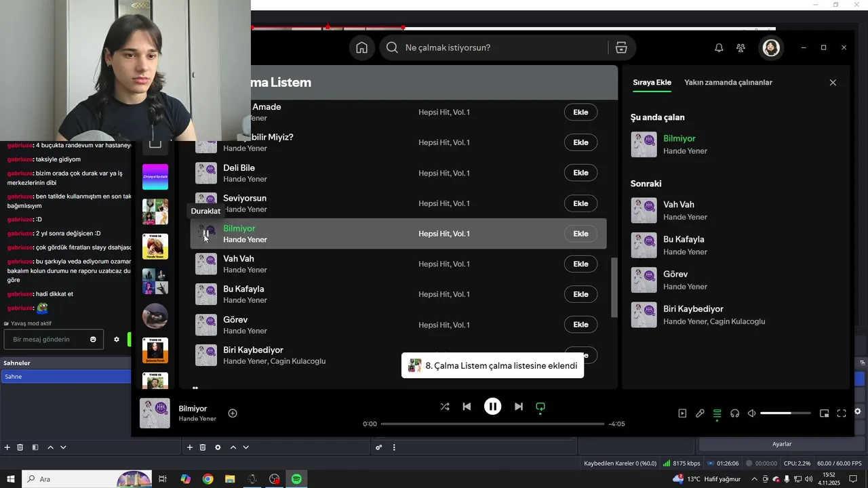This screenshot has height=488, width=868.
Task: Open Now Playing view icon
Action: tap(682, 413)
